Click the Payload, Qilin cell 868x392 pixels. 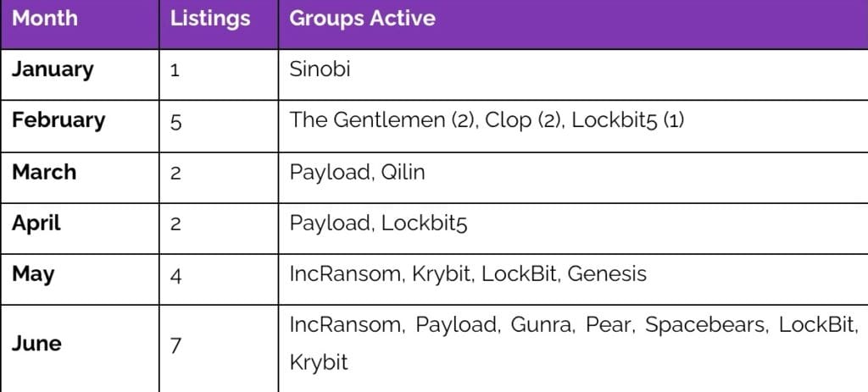tap(357, 172)
